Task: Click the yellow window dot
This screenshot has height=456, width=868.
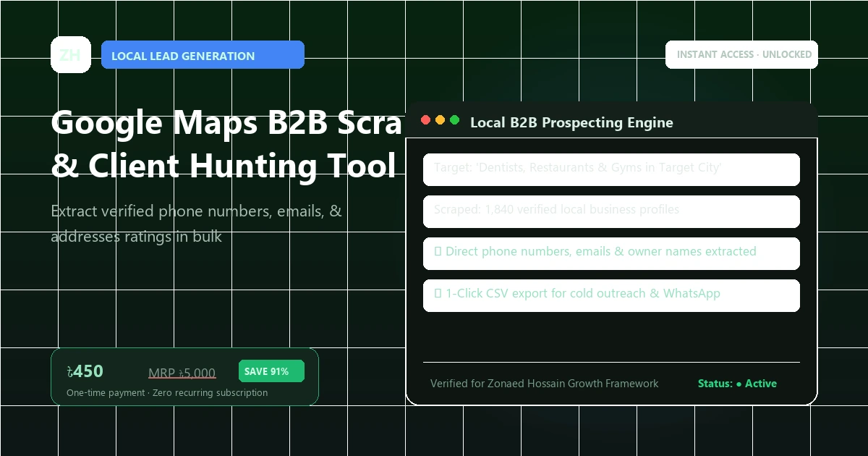Action: [x=440, y=119]
